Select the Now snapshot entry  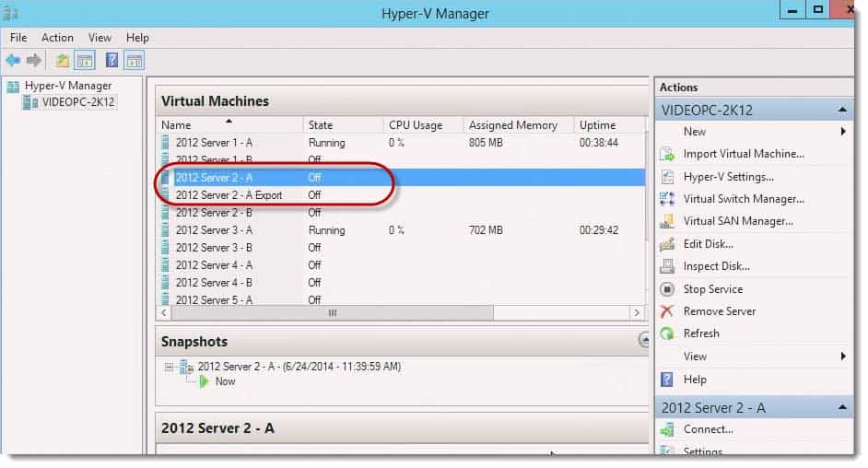[226, 381]
